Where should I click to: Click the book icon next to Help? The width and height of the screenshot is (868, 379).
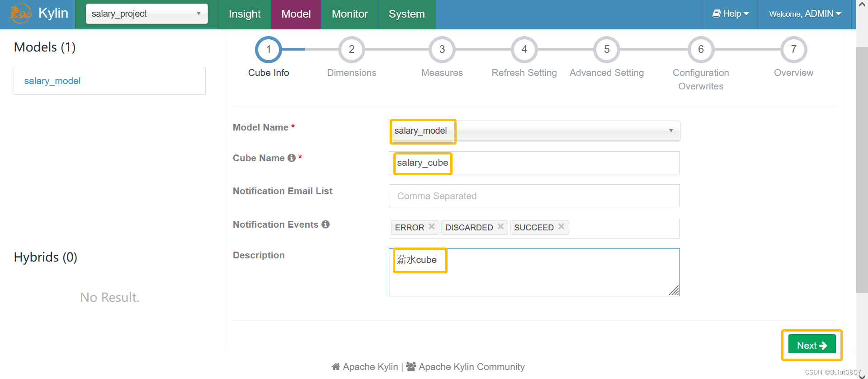717,14
